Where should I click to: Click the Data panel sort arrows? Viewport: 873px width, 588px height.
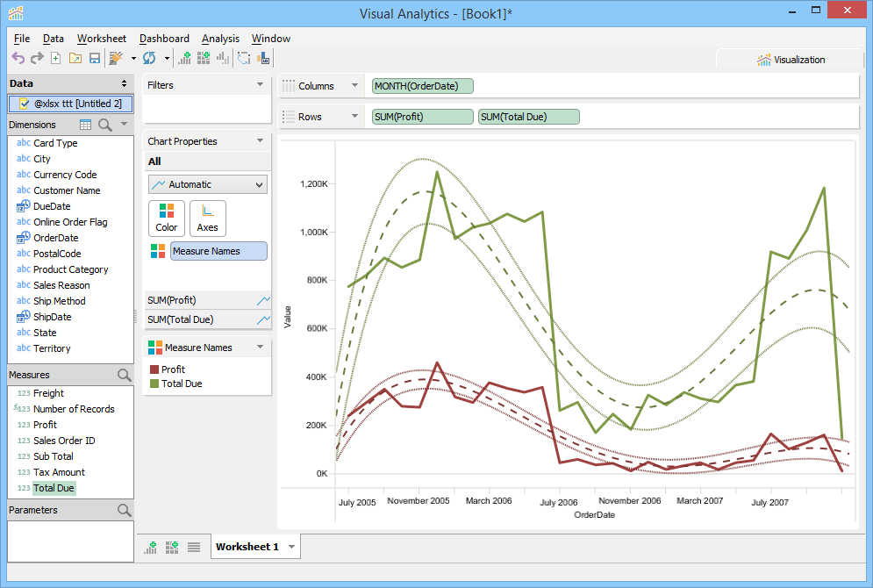(x=125, y=83)
